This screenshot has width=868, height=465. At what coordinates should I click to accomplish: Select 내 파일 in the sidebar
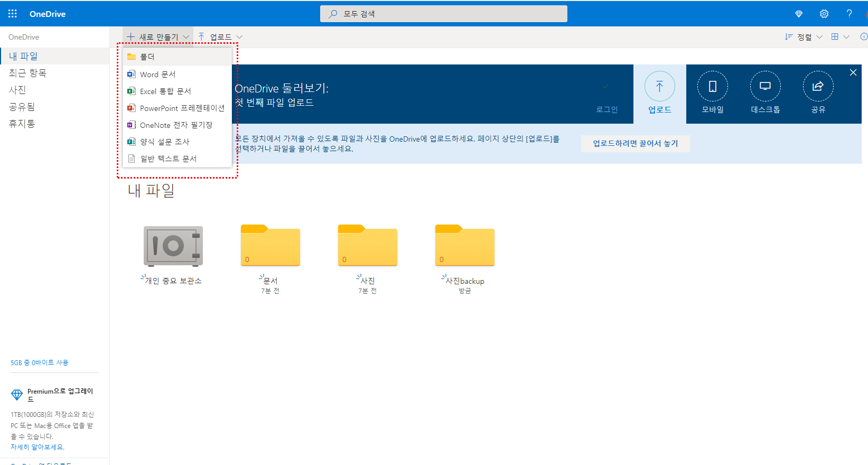coord(55,56)
